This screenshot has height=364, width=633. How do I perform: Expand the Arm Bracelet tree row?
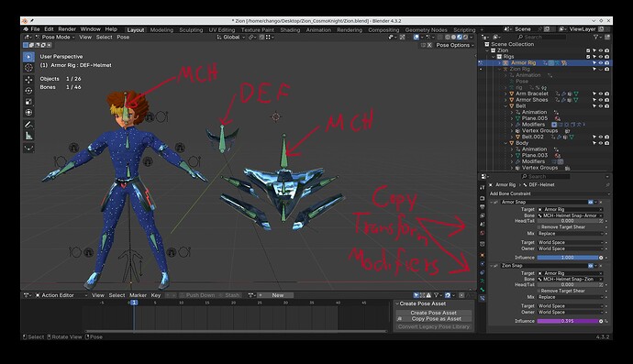coord(505,94)
